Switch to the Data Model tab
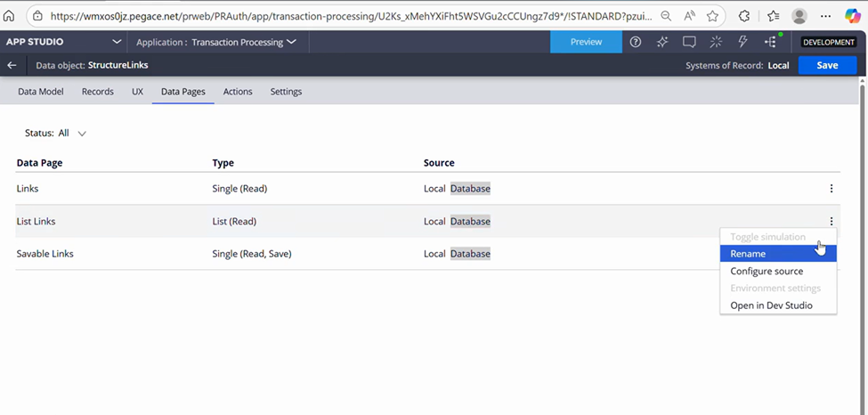Image resolution: width=868 pixels, height=415 pixels. 41,92
